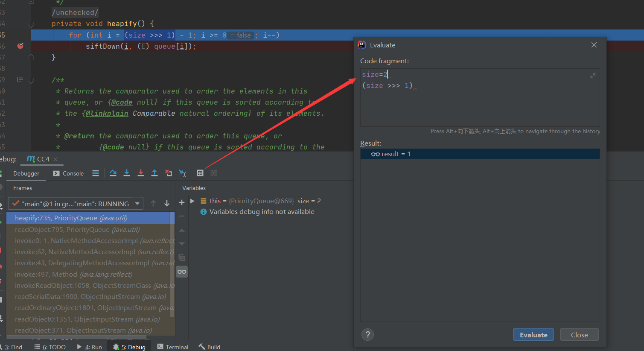Open thread selector dropdown main RUNNING
This screenshot has height=351, width=644.
pos(76,204)
